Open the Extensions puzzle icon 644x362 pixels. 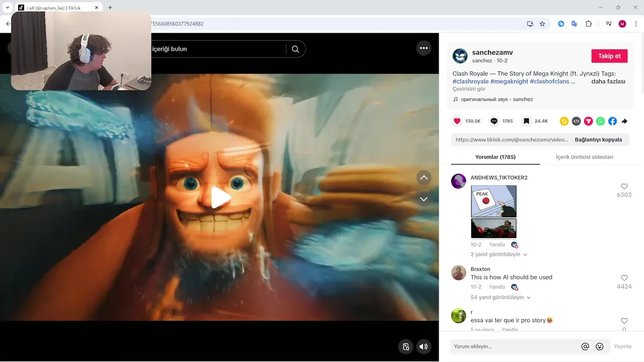point(589,24)
